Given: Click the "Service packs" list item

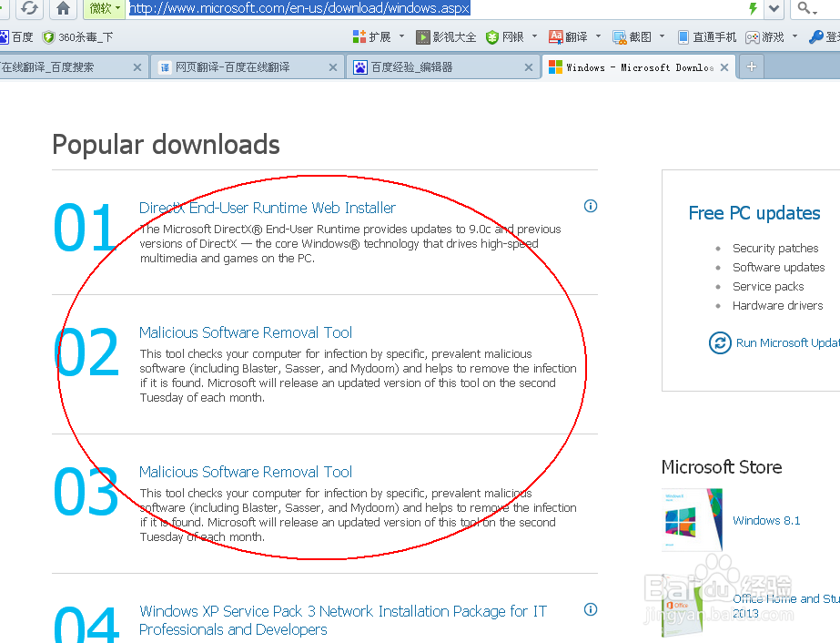Looking at the screenshot, I should (x=768, y=286).
